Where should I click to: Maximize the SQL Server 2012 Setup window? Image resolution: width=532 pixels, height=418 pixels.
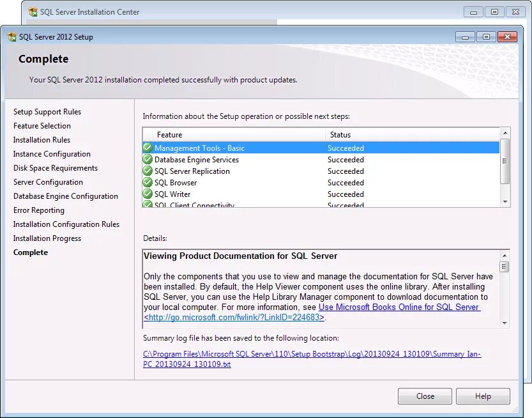point(486,36)
